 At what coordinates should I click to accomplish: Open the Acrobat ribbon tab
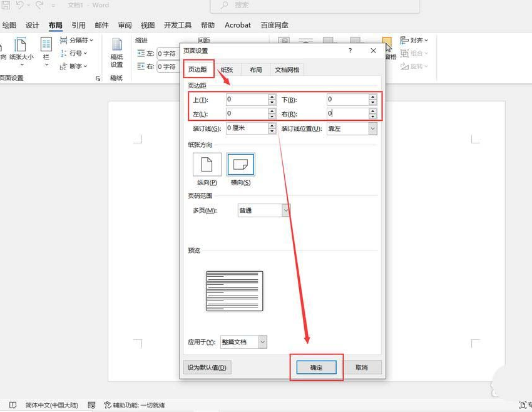(x=237, y=25)
